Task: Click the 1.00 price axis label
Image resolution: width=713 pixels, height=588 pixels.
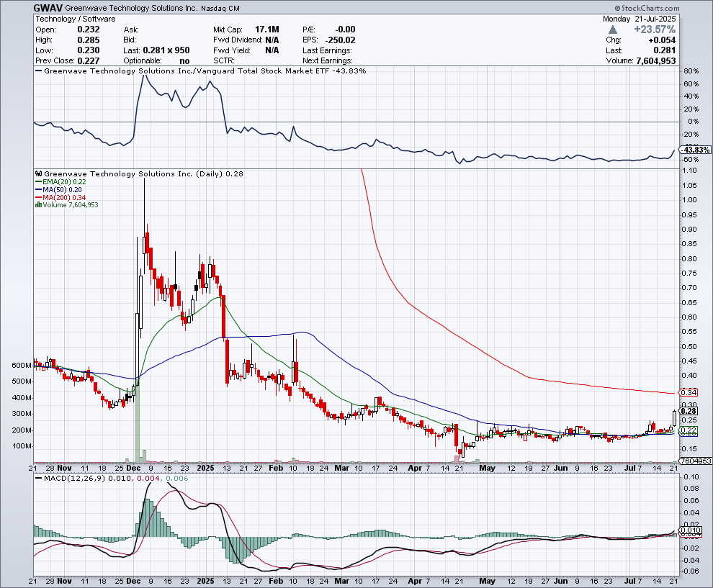Action: [689, 200]
